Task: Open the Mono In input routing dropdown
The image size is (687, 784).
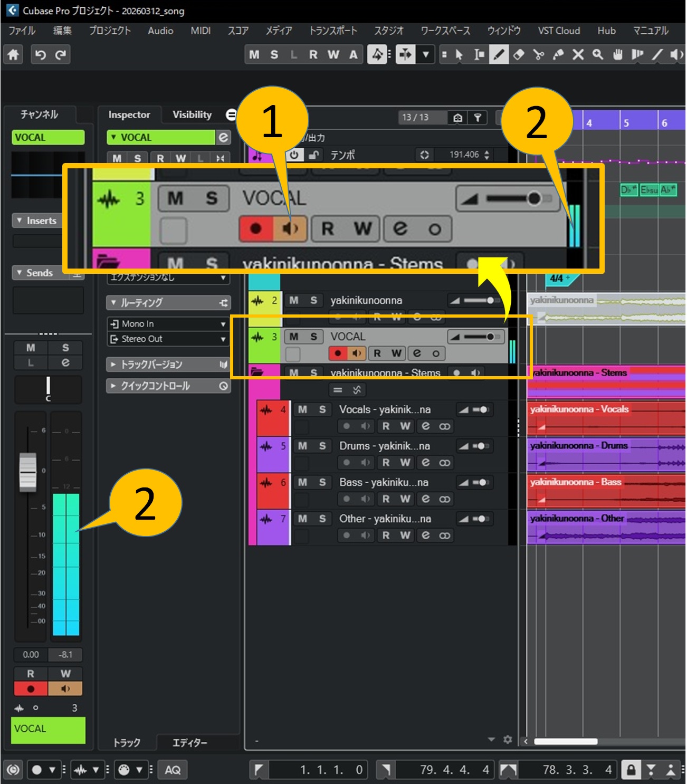Action: tap(168, 324)
